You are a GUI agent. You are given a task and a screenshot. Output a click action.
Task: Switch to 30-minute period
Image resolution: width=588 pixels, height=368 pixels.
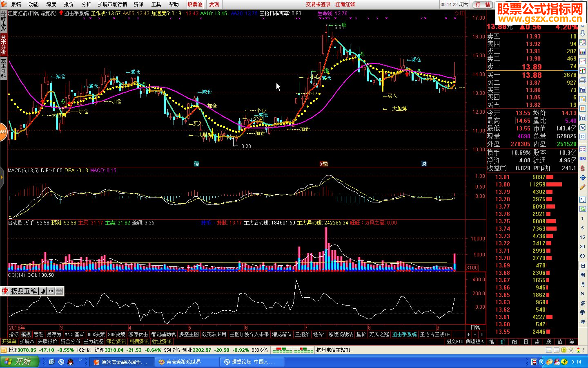[x=583, y=247]
